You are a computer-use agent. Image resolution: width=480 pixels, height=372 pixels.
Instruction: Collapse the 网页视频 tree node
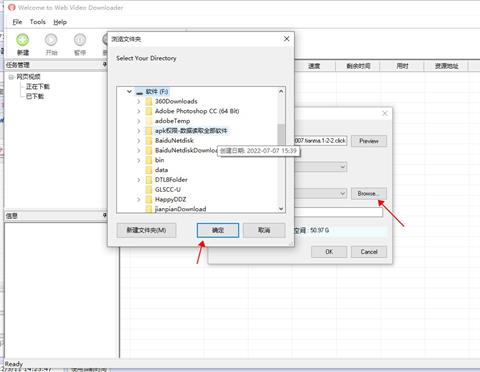(11, 77)
